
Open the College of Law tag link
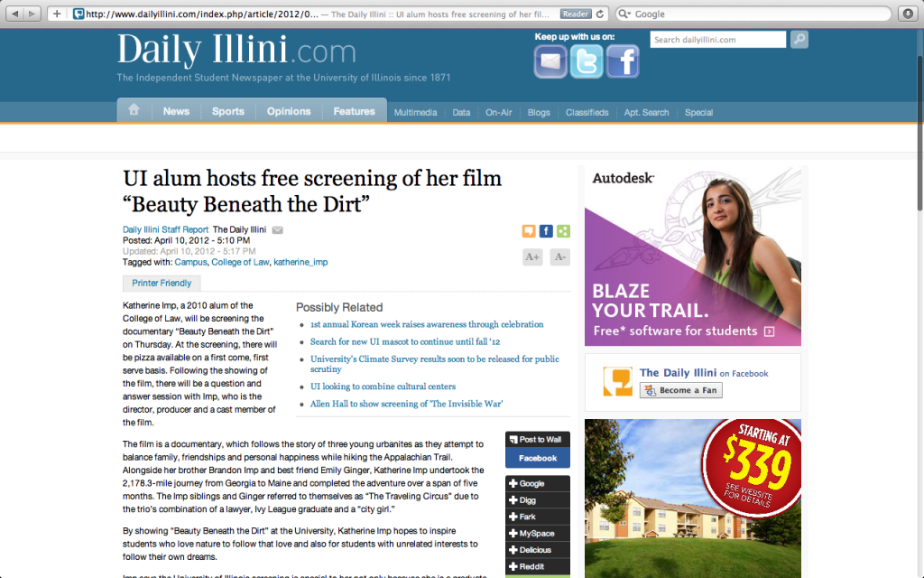(240, 263)
